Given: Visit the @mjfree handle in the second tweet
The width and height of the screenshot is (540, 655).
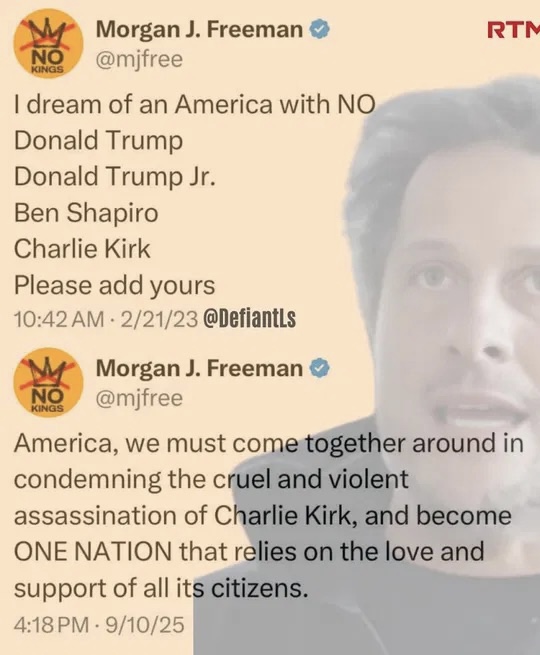Looking at the screenshot, I should (139, 398).
